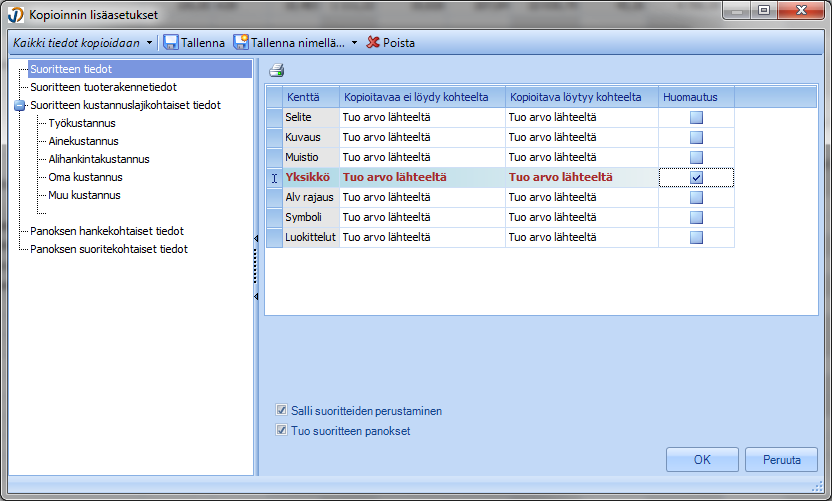
Task: Open the Tallenna nimellä dropdown arrow
Action: 354,43
